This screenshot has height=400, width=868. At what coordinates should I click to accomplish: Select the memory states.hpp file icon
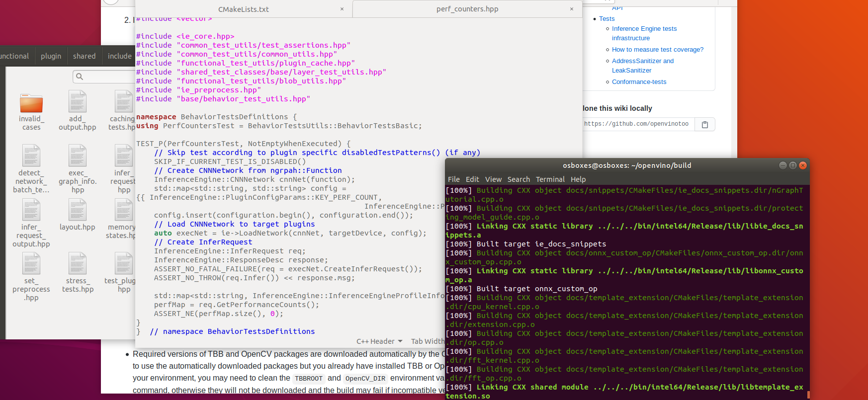pos(124,210)
